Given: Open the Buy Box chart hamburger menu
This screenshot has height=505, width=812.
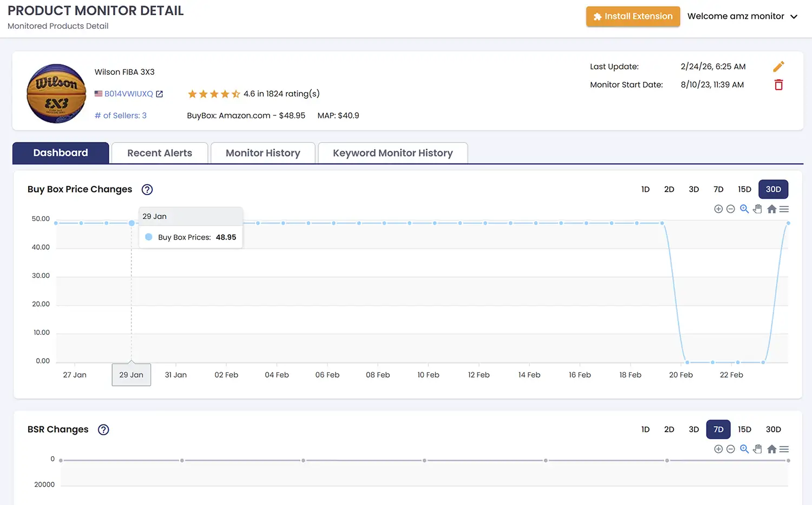Looking at the screenshot, I should (784, 209).
